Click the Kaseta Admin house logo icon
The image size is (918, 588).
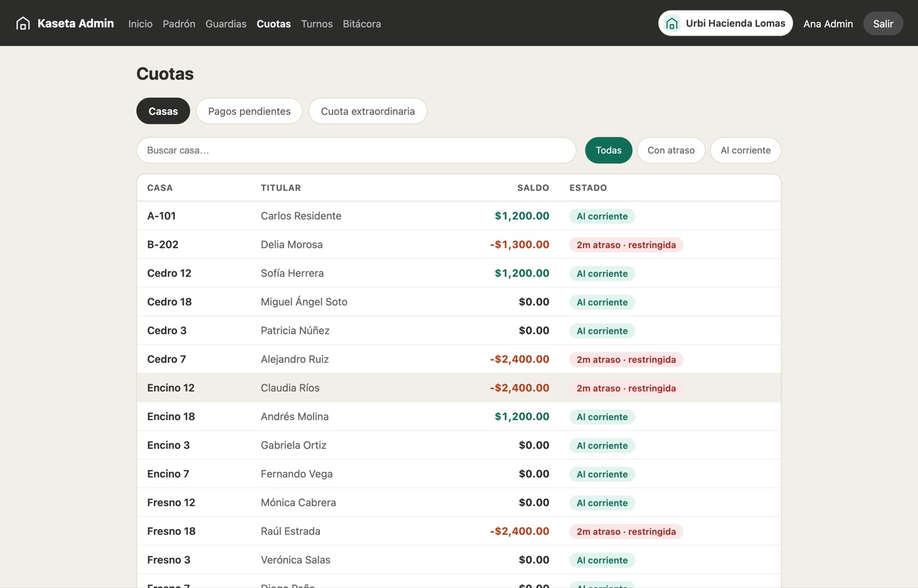tap(23, 24)
